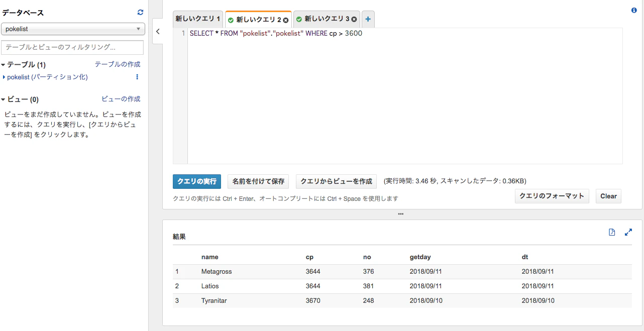Click the dt column header

pos(525,257)
